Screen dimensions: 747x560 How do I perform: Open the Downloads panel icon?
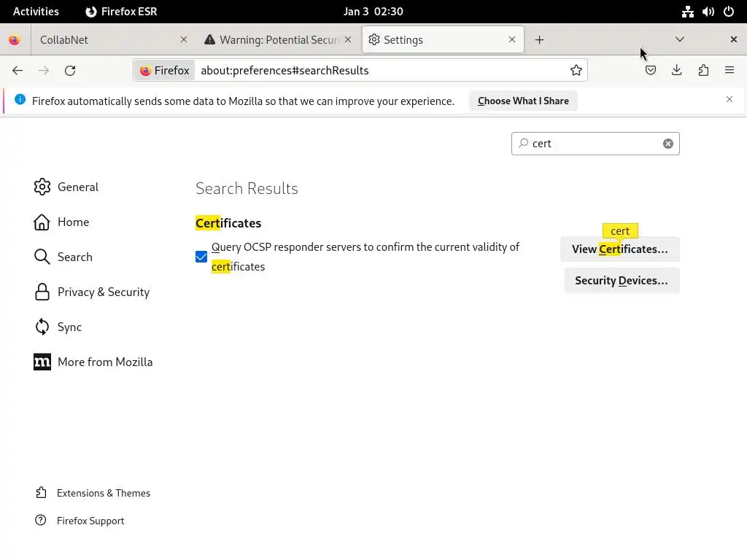click(676, 71)
